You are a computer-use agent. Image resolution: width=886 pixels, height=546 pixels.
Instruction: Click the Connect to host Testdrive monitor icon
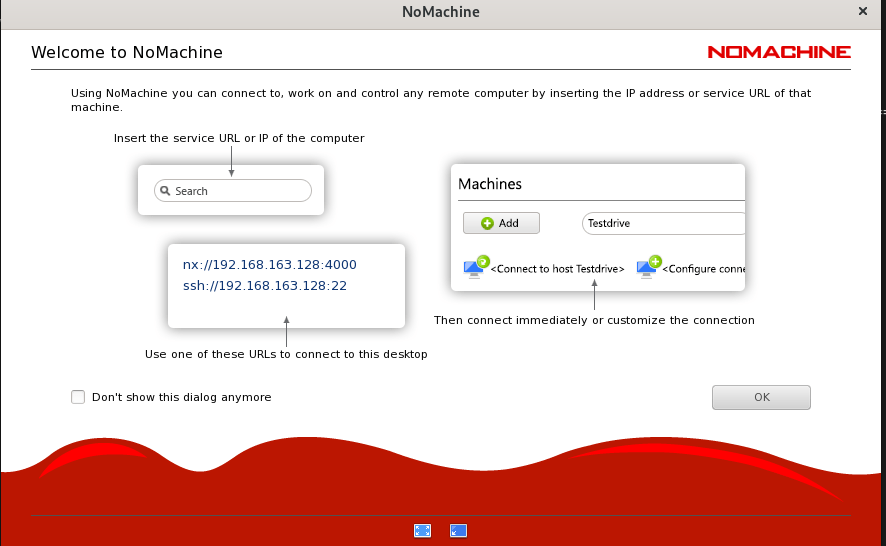[476, 267]
